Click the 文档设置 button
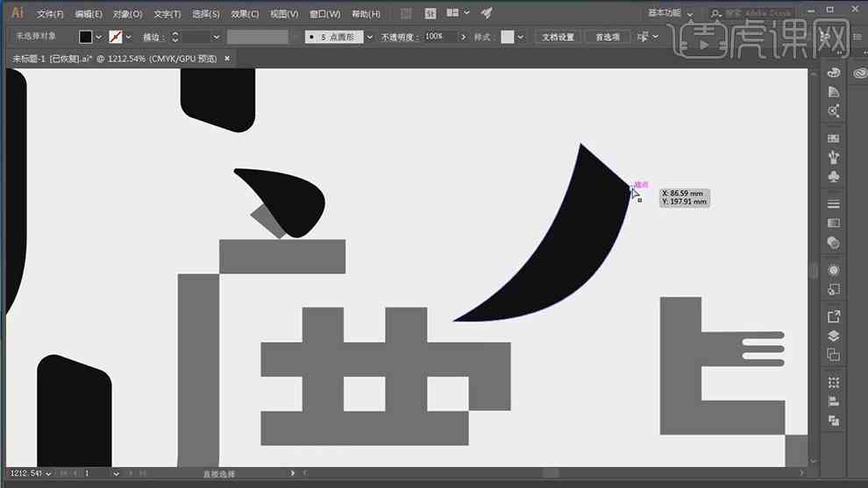 tap(558, 37)
